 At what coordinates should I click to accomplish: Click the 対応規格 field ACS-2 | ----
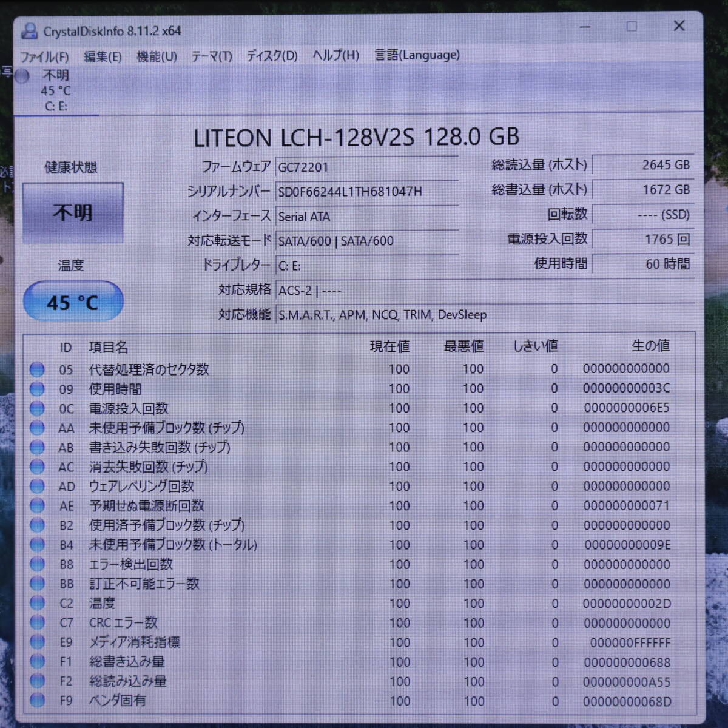[x=485, y=290]
